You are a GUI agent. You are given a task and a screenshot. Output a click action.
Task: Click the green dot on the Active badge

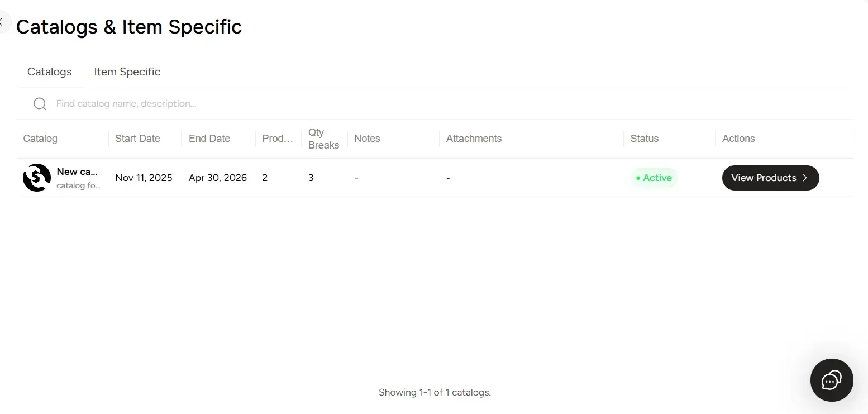tap(638, 178)
